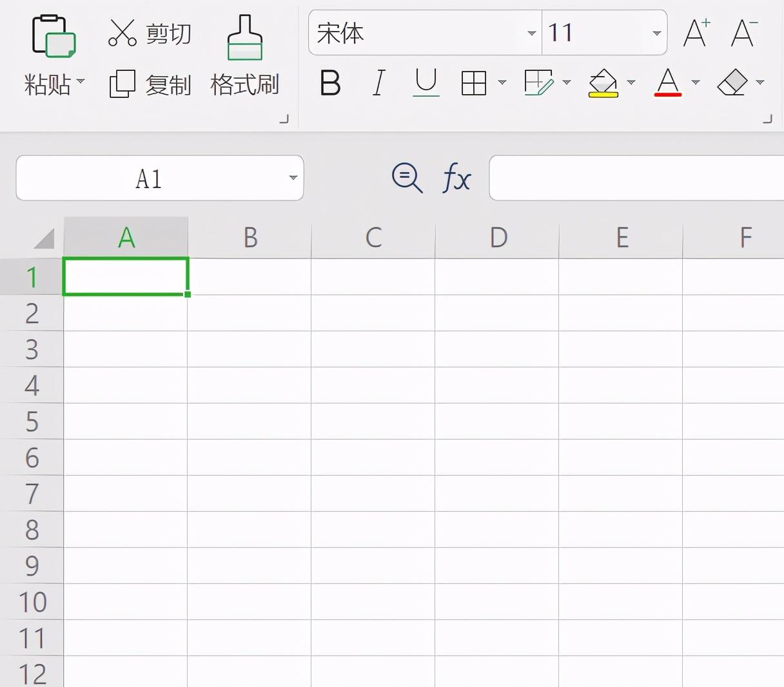Click cell C4 in the grid

tap(373, 385)
